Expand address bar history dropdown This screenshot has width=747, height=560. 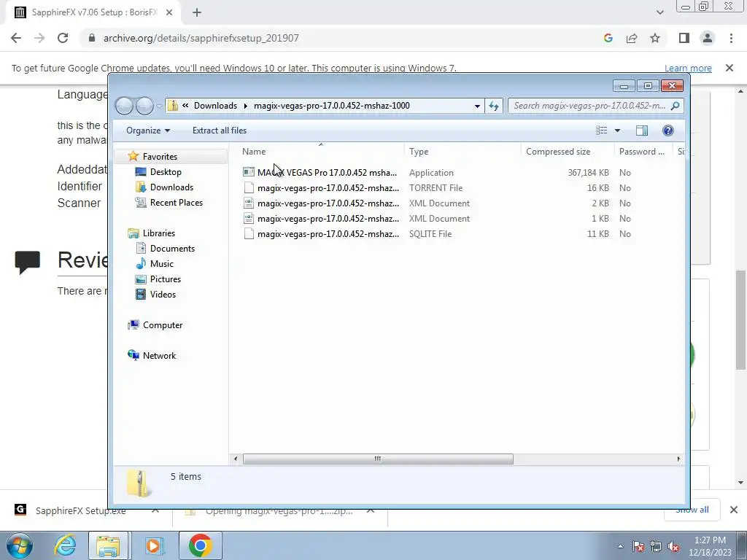[477, 106]
